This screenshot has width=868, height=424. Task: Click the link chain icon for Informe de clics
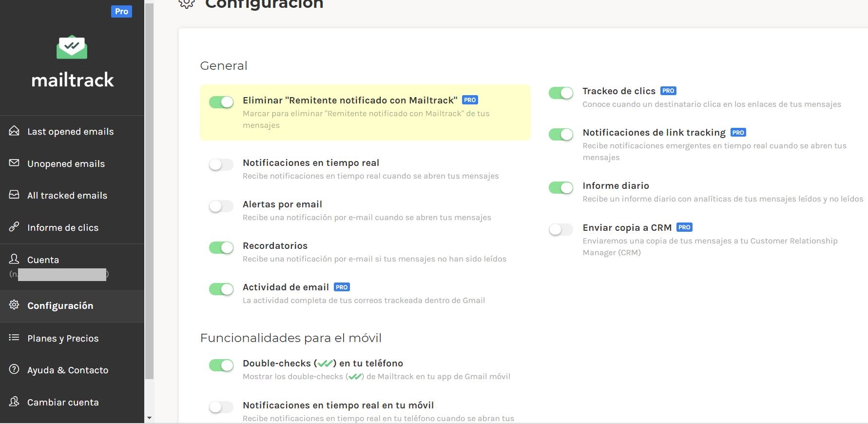click(14, 227)
